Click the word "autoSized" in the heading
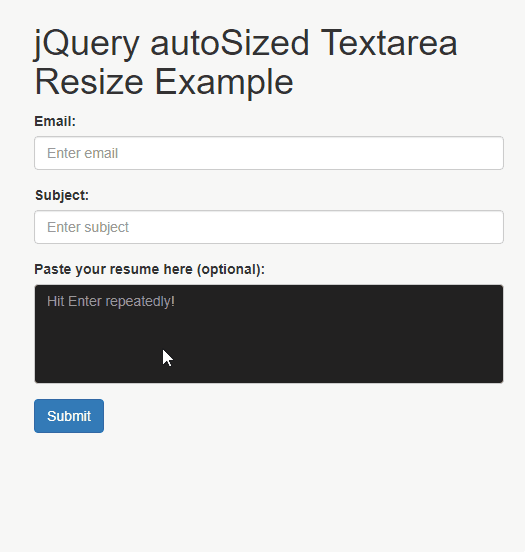 230,43
